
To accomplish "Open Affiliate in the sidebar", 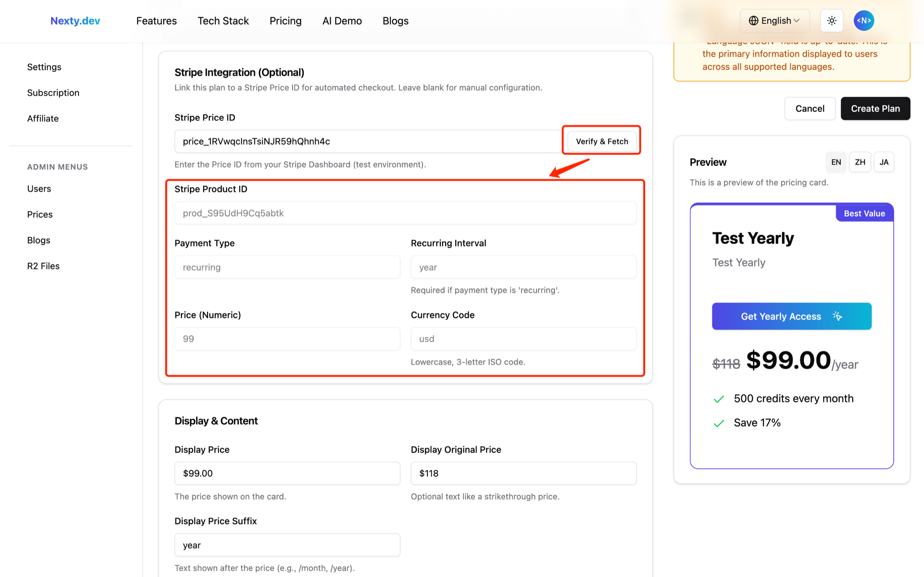I will click(x=43, y=119).
